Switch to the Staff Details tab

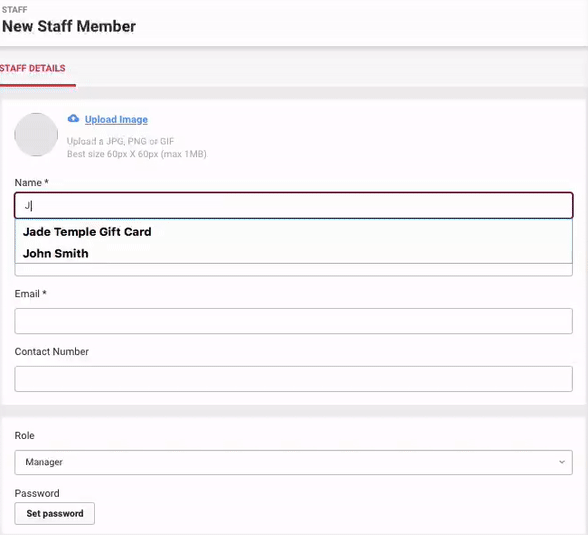(33, 69)
